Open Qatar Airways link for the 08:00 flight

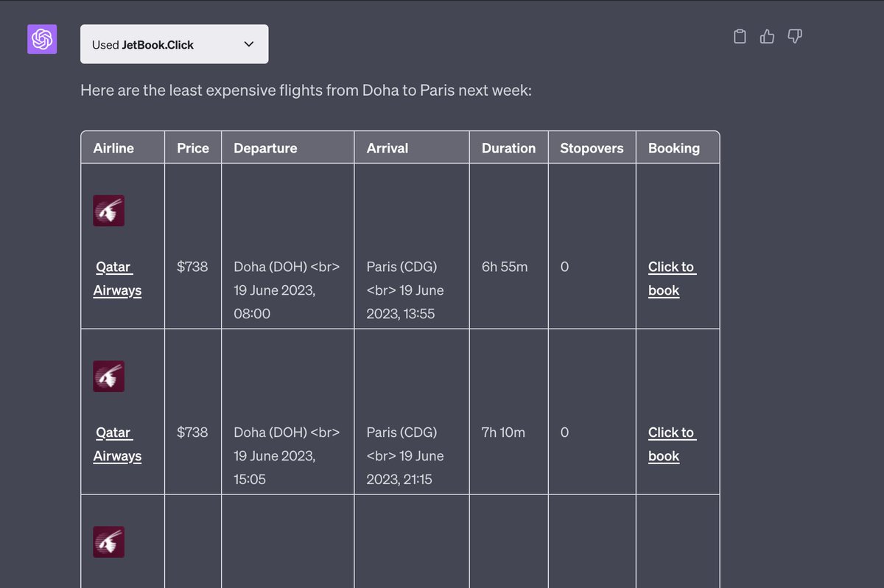117,279
